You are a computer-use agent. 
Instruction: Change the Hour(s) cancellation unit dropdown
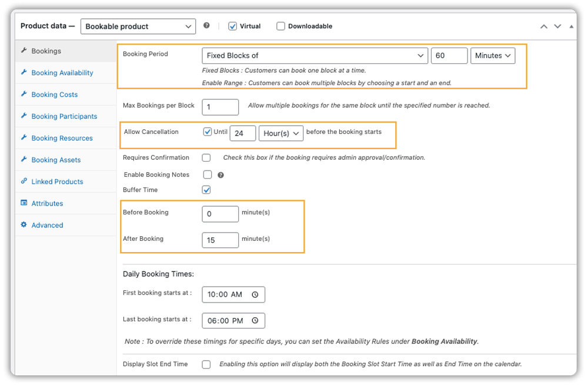coord(281,133)
